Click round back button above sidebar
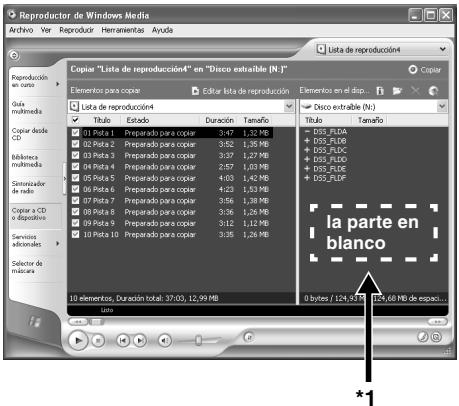The width and height of the screenshot is (459, 406). pyautogui.click(x=14, y=55)
